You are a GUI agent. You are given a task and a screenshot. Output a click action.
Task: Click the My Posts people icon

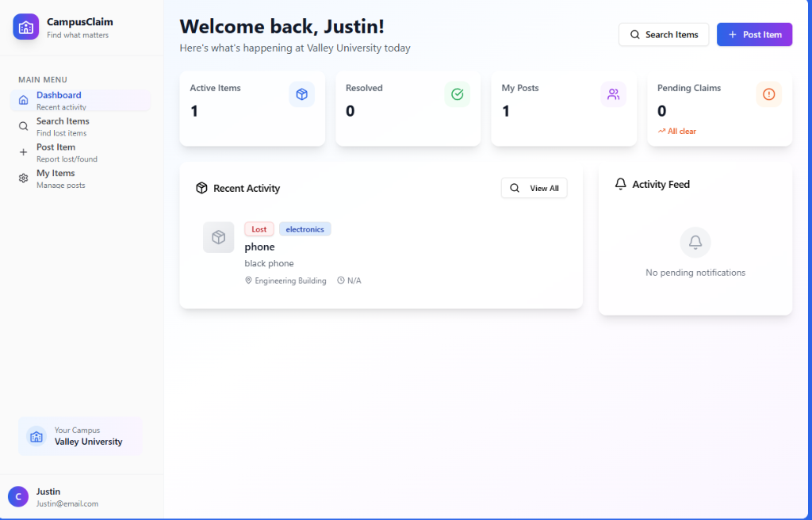pyautogui.click(x=614, y=94)
